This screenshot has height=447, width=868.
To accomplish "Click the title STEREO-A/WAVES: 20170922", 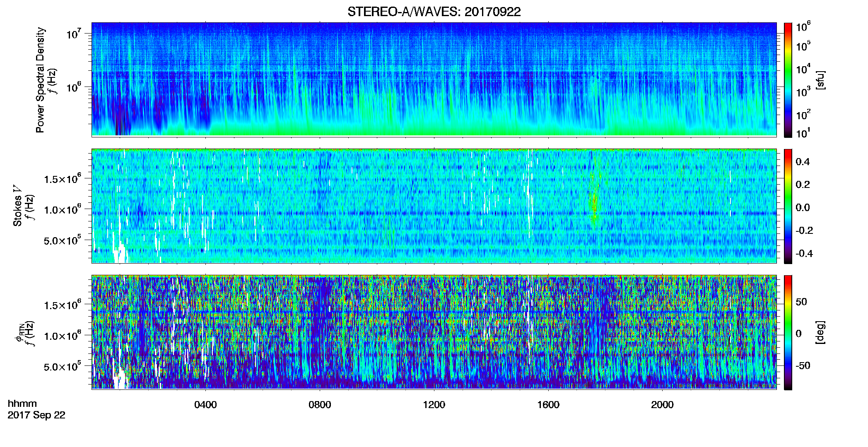I will coord(434,12).
